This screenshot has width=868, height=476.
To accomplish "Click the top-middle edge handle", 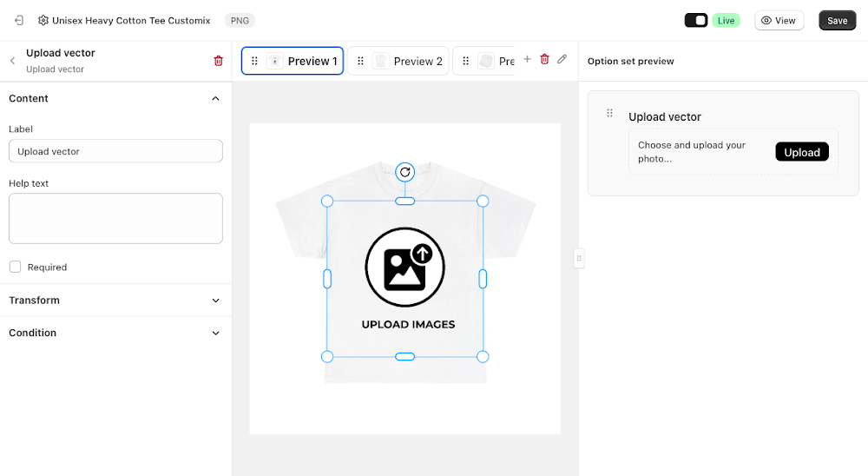I will click(x=405, y=202).
